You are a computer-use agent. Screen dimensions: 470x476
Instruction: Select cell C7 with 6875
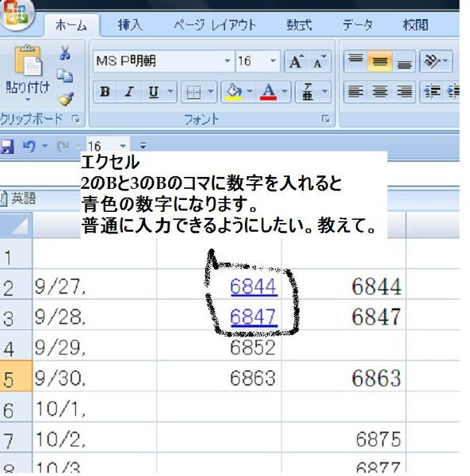(x=344, y=437)
